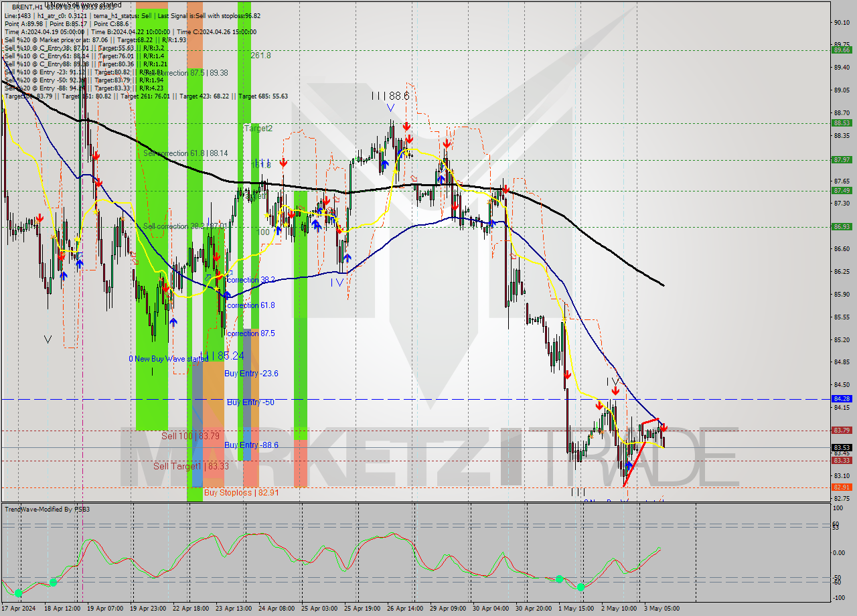Click the green 89.66 price axis tag
857x616 pixels.
[x=842, y=50]
